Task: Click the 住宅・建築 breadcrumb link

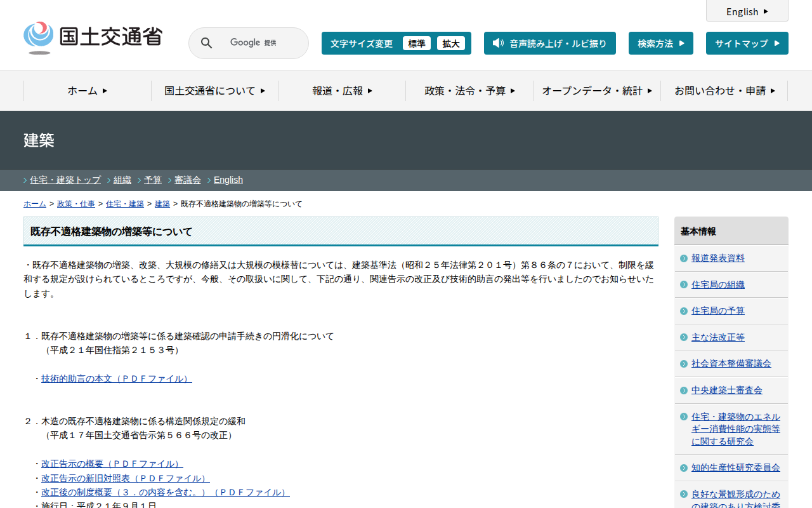Action: [x=125, y=204]
